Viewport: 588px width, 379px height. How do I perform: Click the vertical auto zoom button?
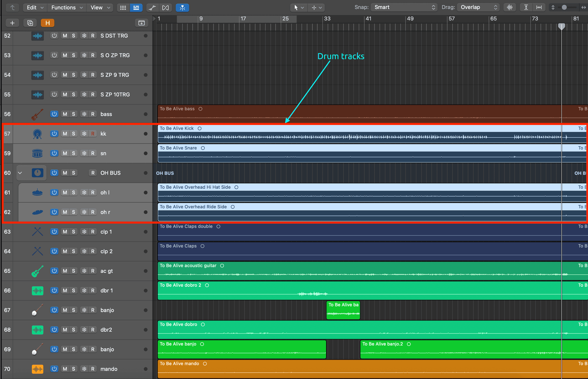click(526, 7)
